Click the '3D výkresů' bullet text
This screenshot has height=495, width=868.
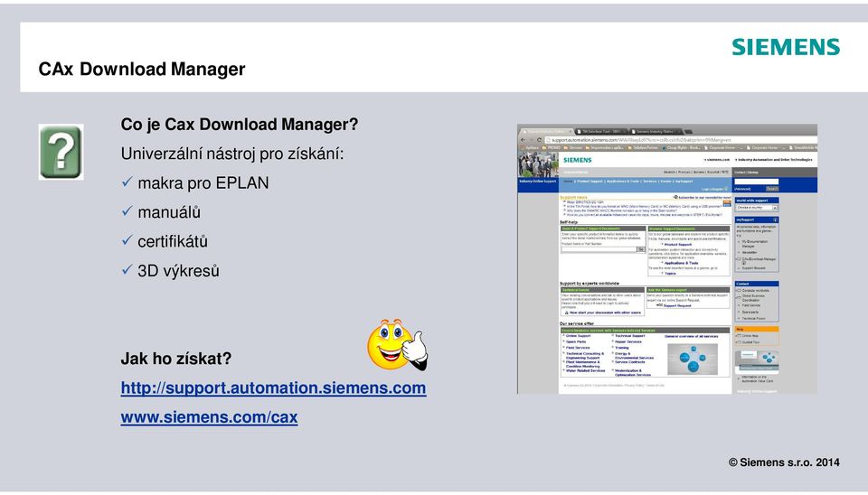[178, 271]
